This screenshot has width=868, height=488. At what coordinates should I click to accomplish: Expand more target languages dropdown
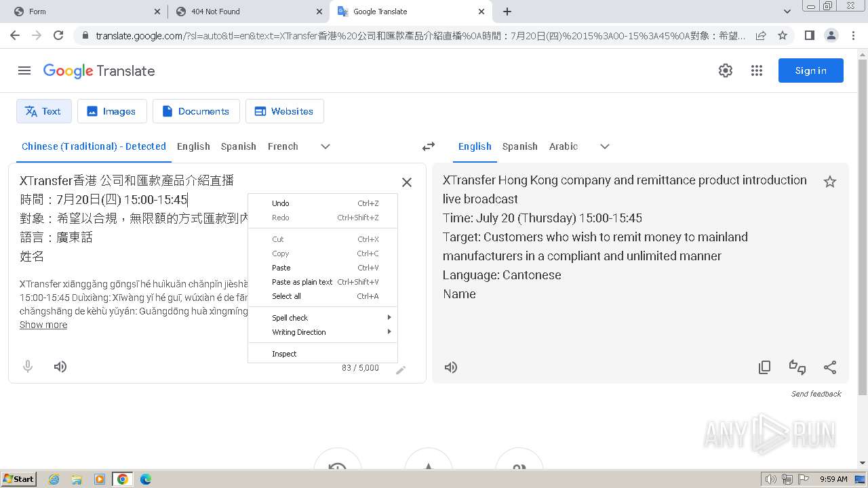click(x=605, y=146)
